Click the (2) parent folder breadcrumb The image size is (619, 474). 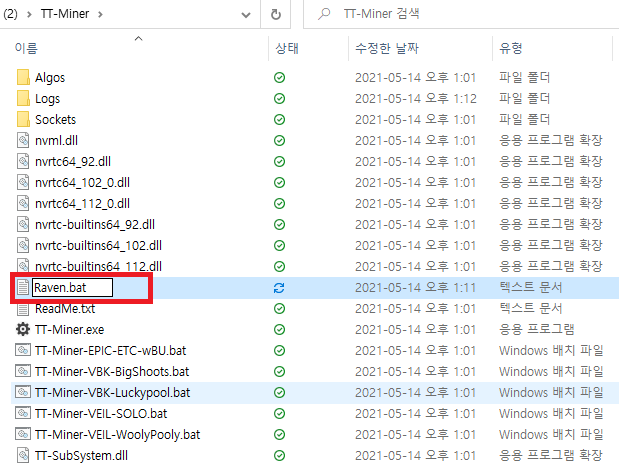(10, 14)
